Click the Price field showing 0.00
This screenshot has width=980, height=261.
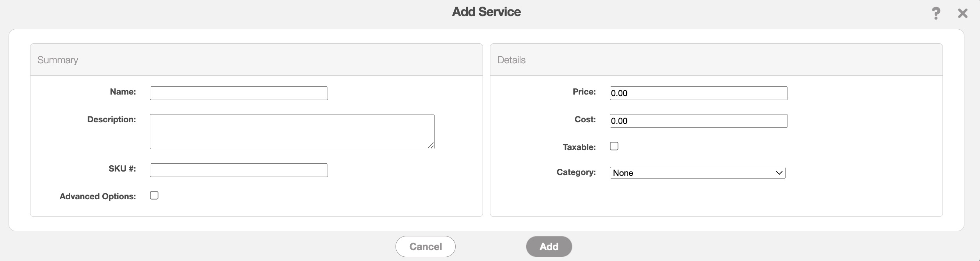point(698,93)
